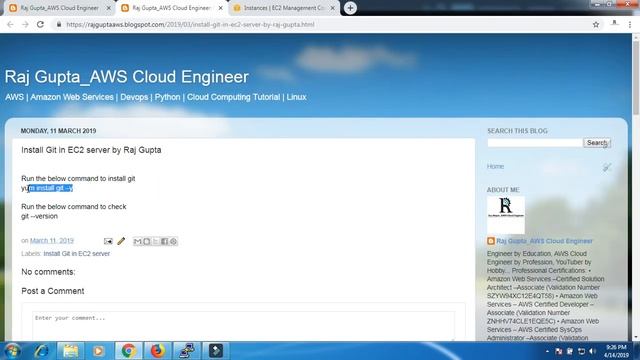The width and height of the screenshot is (640, 360).
Task: Open the media player taskbar icon
Action: pyautogui.click(x=98, y=351)
